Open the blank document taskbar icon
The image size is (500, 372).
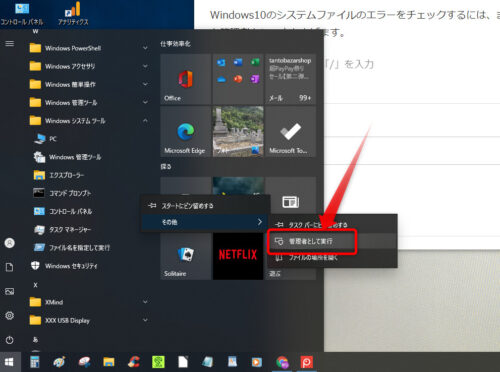[183, 362]
